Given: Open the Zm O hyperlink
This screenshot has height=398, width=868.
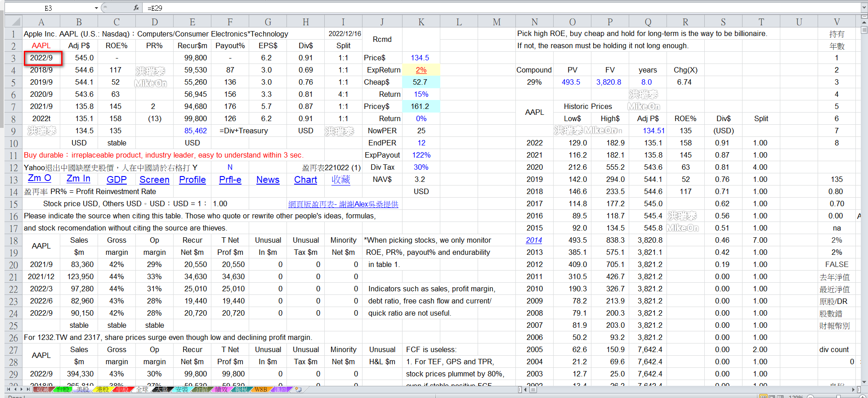Looking at the screenshot, I should point(40,178).
